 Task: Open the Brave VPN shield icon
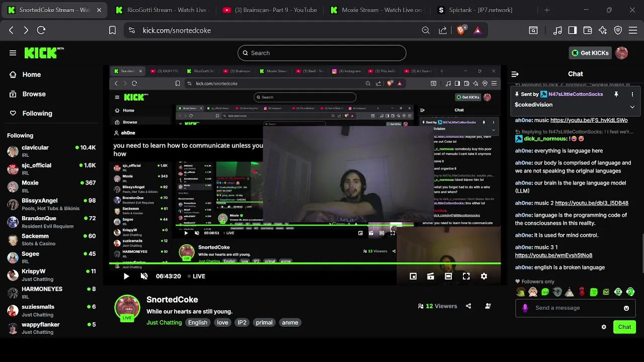(618, 30)
